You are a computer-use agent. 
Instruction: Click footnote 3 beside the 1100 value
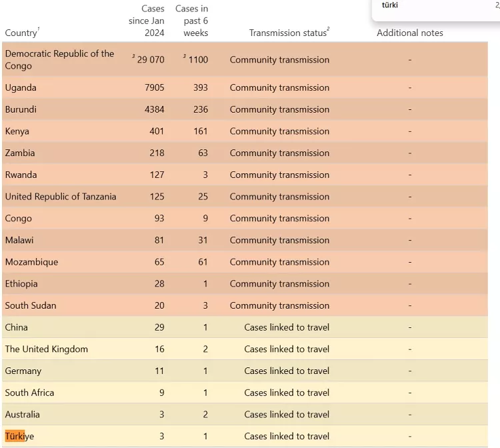(x=185, y=57)
